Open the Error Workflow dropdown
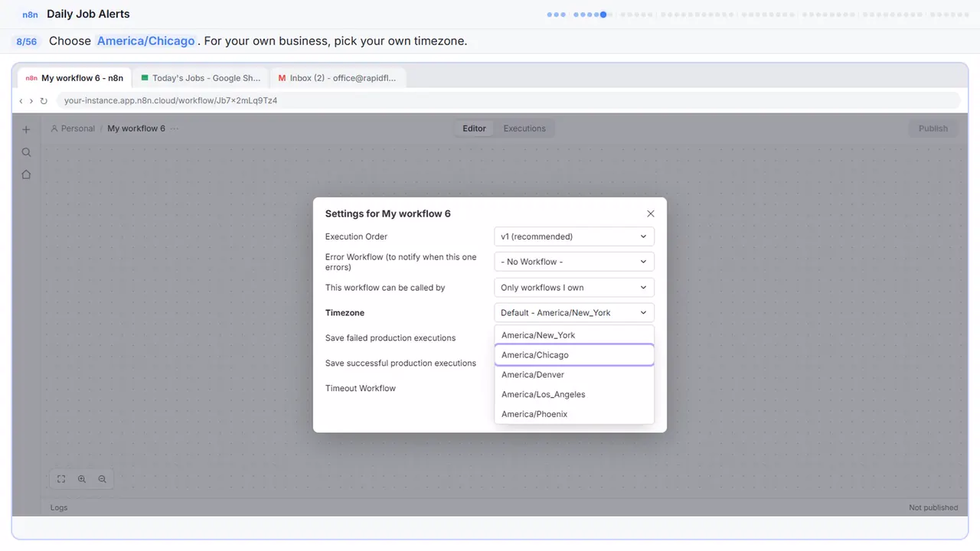Image resolution: width=980 pixels, height=551 pixels. tap(574, 262)
